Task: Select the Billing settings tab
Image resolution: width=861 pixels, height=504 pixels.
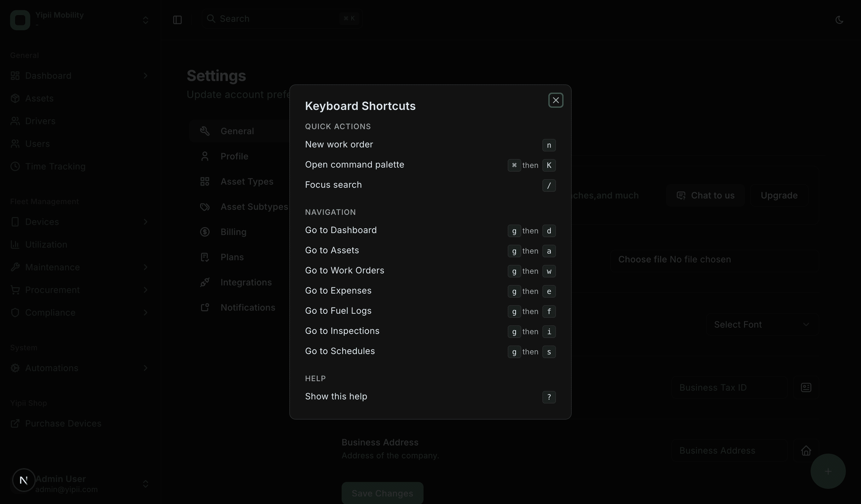Action: [239, 232]
